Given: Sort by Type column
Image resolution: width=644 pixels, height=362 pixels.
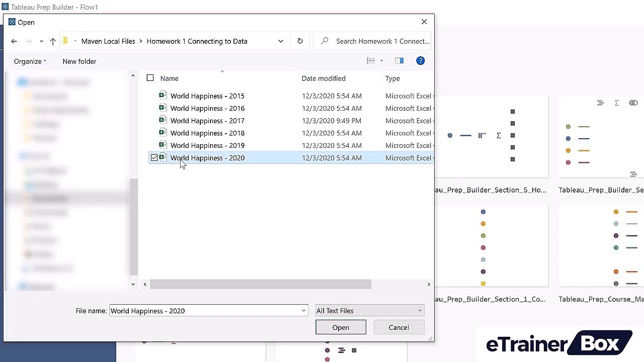Looking at the screenshot, I should pyautogui.click(x=392, y=78).
